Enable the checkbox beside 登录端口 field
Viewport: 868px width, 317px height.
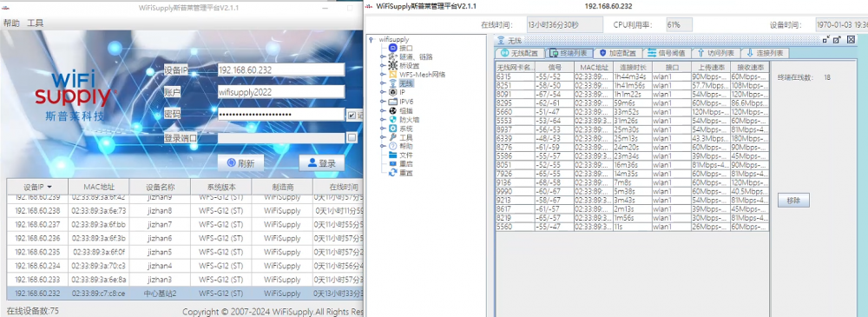pos(352,137)
